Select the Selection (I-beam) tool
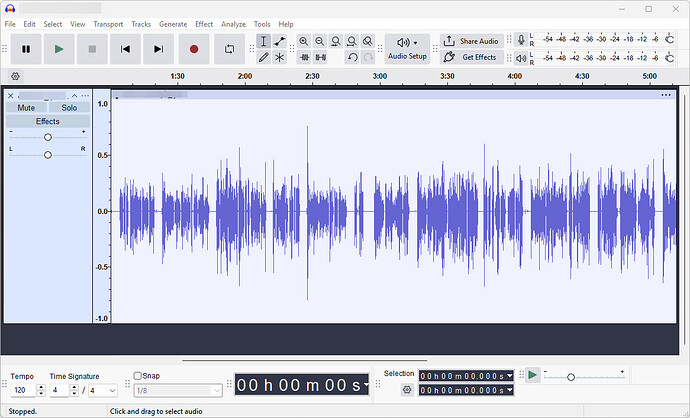690x418 pixels. coord(263,41)
